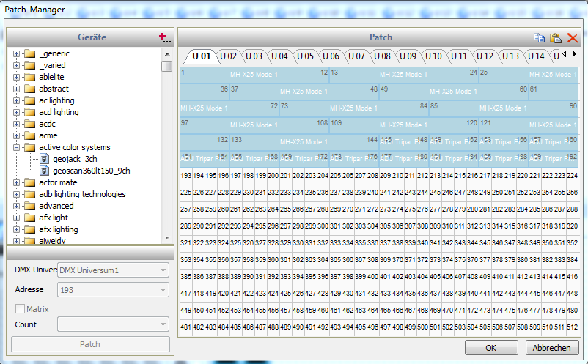Click DMX channel cell 256
Image resolution: width=588 pixels, height=364 pixels.
tap(572, 193)
